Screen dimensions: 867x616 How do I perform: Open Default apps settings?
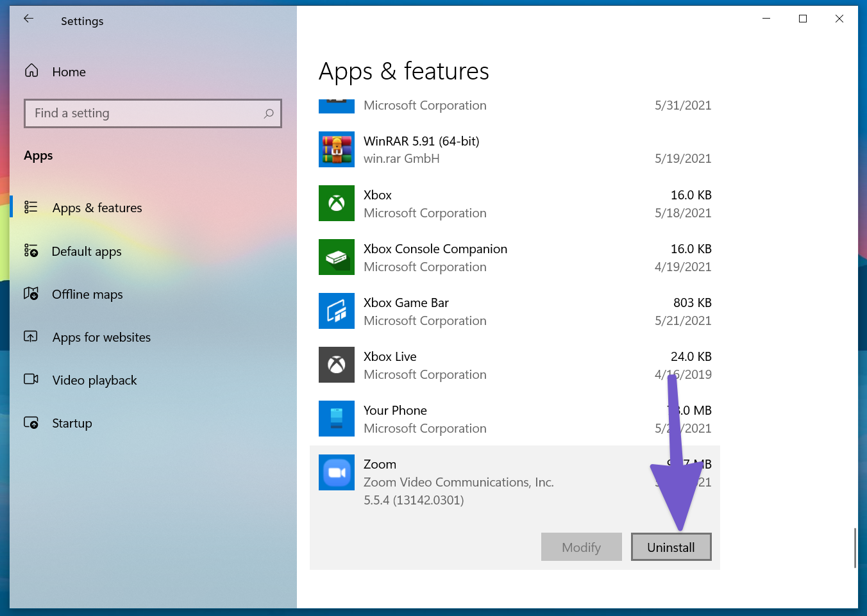[87, 251]
